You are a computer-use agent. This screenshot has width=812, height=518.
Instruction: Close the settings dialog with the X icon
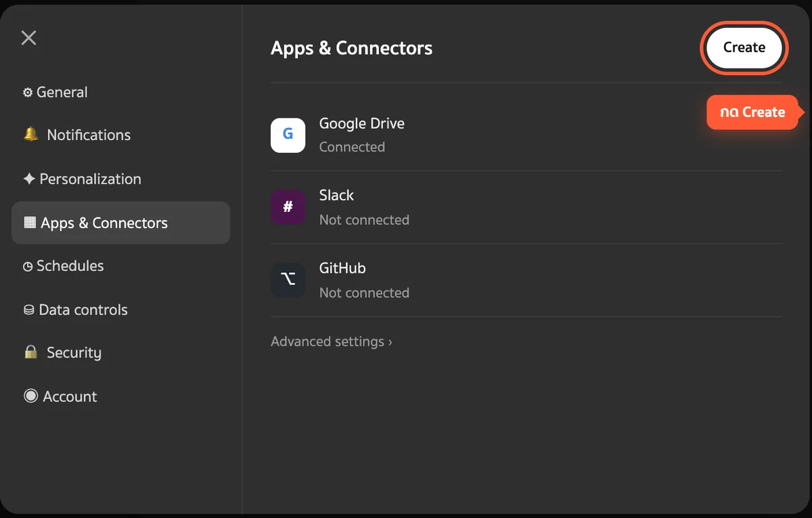[x=28, y=38]
